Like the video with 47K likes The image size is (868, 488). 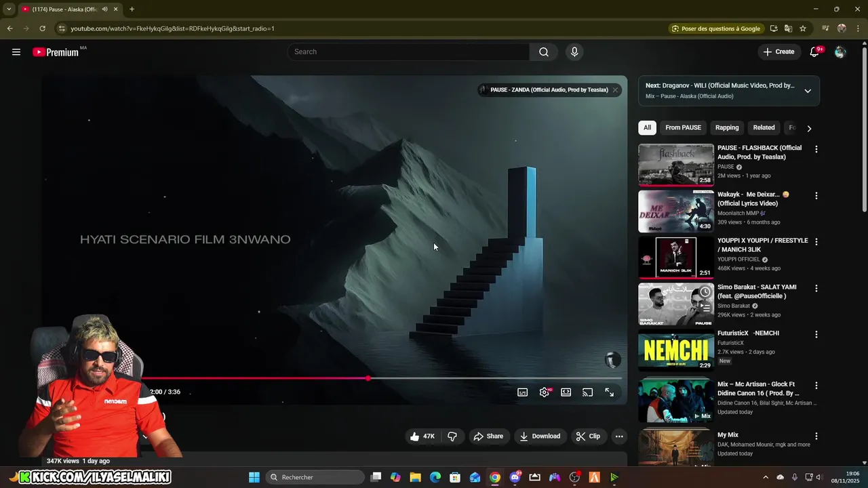pos(422,436)
